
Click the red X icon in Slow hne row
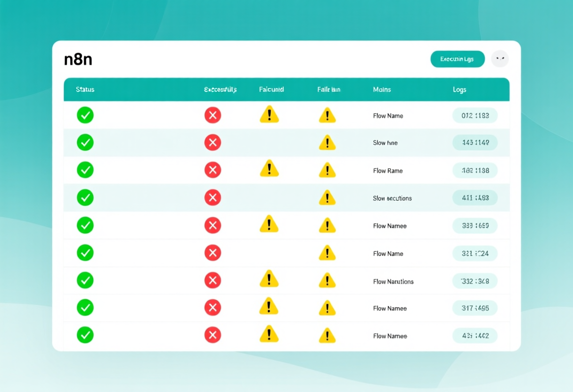213,142
